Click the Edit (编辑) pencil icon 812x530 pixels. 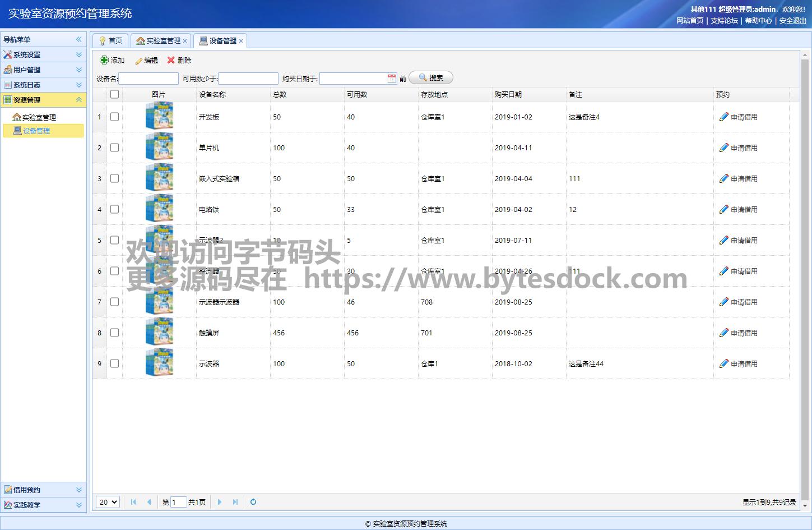(x=139, y=61)
